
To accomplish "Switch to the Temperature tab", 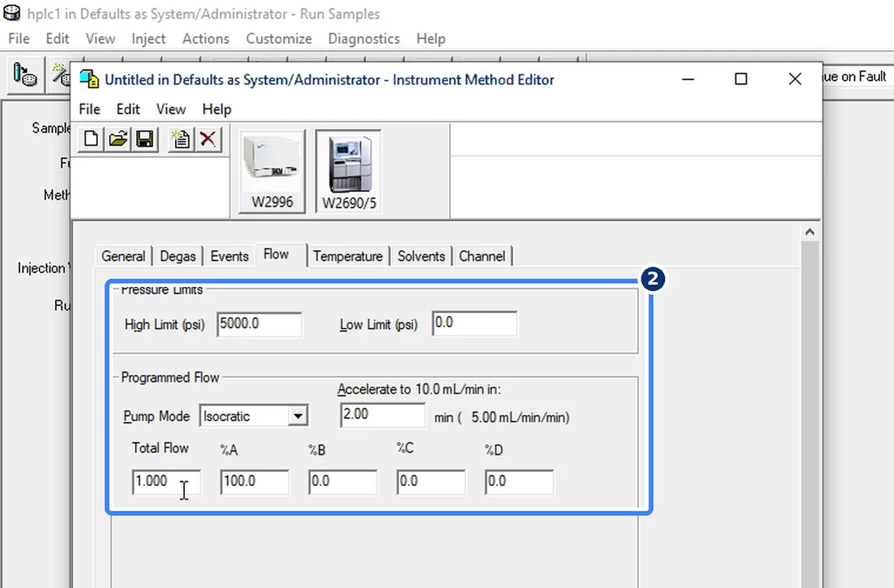I will click(347, 256).
